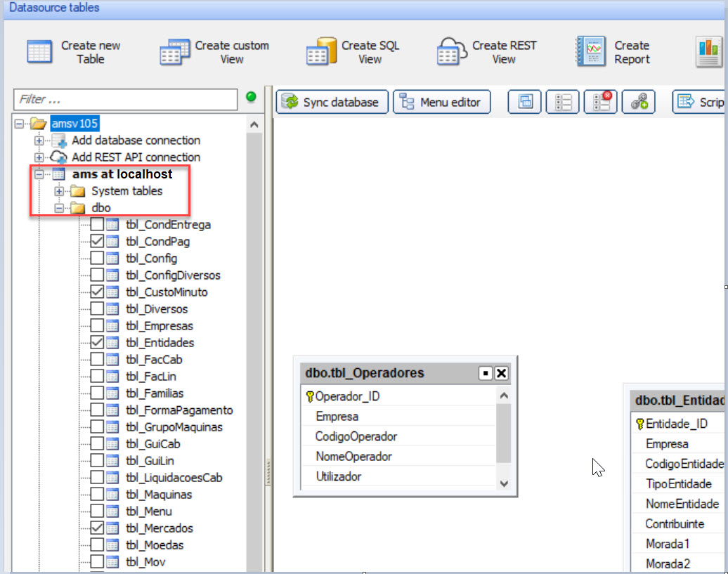Click the Create new Table icon
The height and width of the screenshot is (574, 728).
tap(39, 51)
